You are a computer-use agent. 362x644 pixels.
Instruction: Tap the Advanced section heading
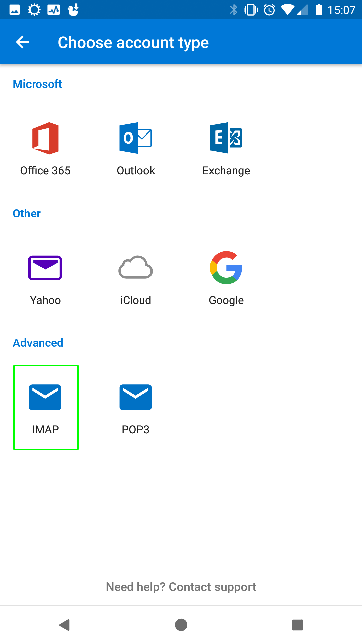coord(38,343)
